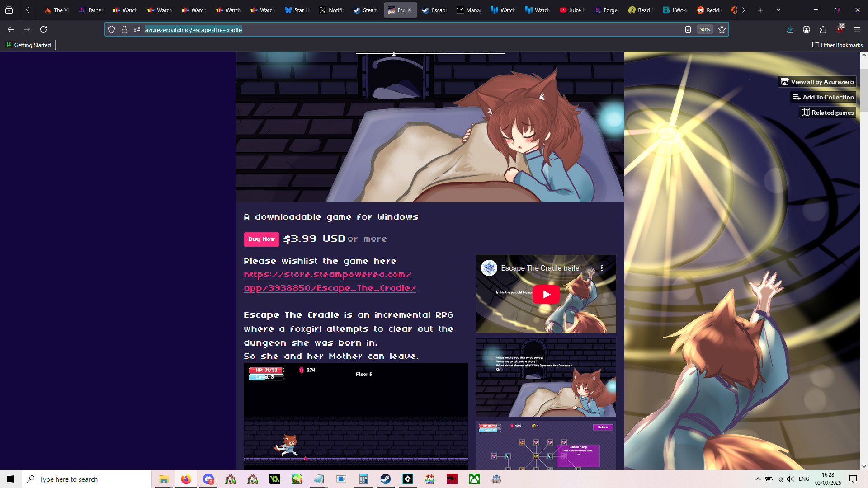Viewport: 868px width, 488px height.
Task: Click Add To Collection button
Action: [x=823, y=97]
